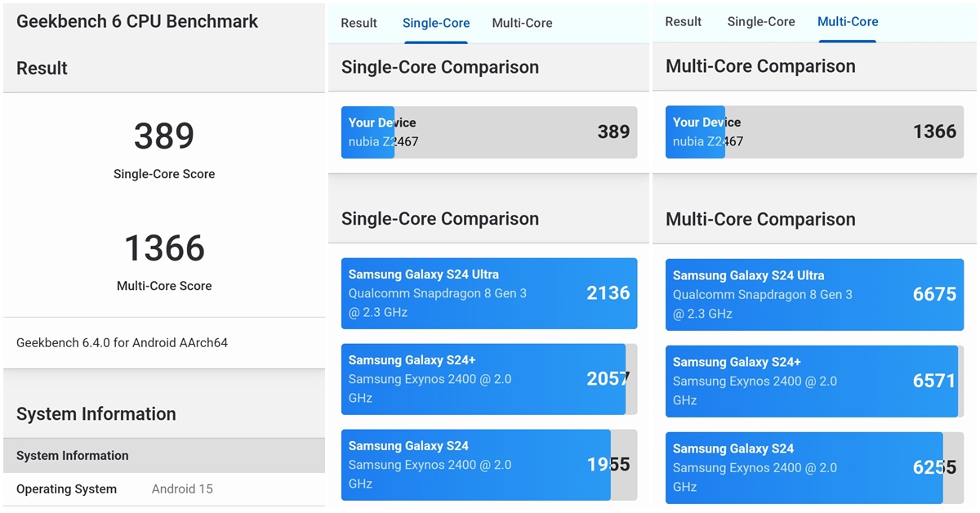This screenshot has height=513, width=980.
Task: Tap the Geekbench 6.4.0 for Android AArch64 text
Action: pos(122,343)
